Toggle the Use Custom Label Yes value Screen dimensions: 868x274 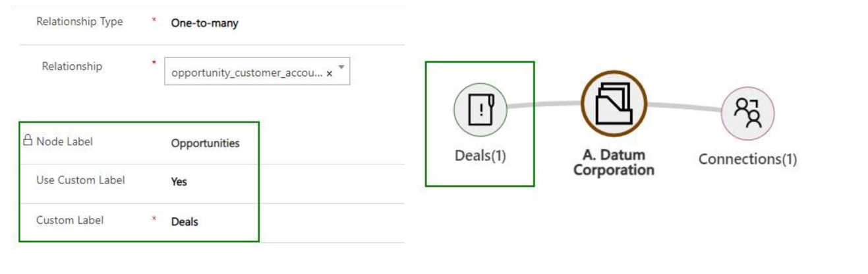coord(179,182)
